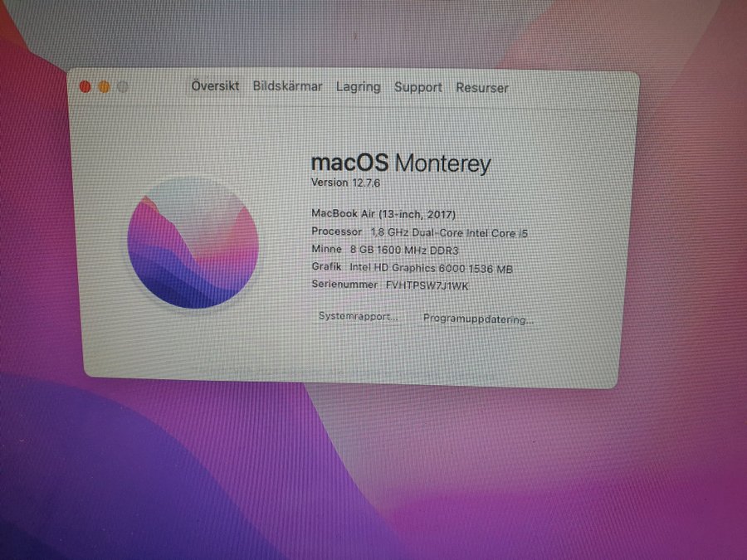The image size is (747, 560).
Task: Click the greyed-out zoom window button
Action: pyautogui.click(x=123, y=86)
